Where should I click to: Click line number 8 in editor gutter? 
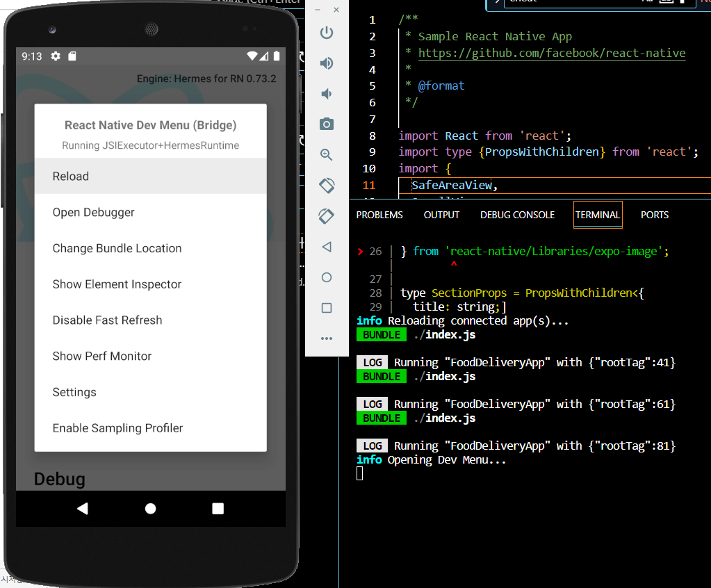[x=373, y=136]
